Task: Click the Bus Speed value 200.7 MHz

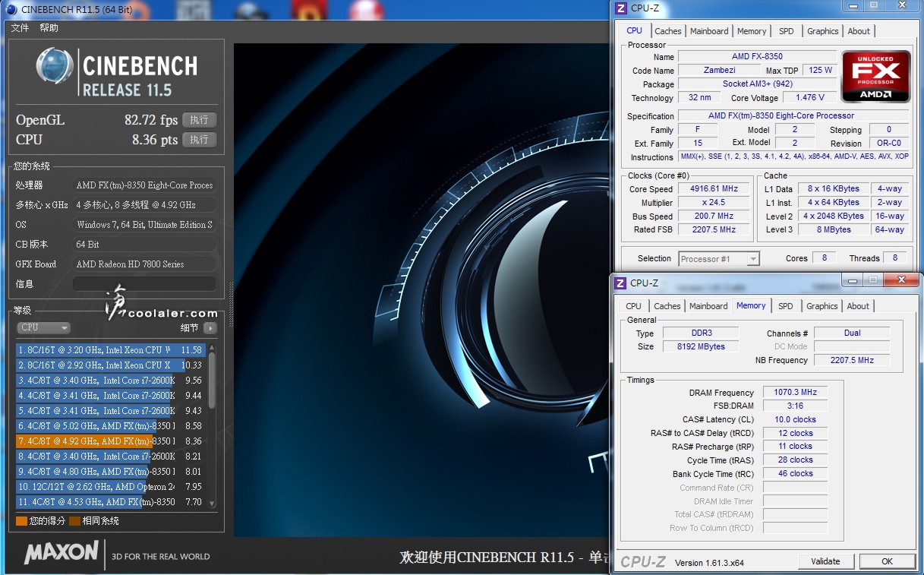Action: tap(714, 216)
